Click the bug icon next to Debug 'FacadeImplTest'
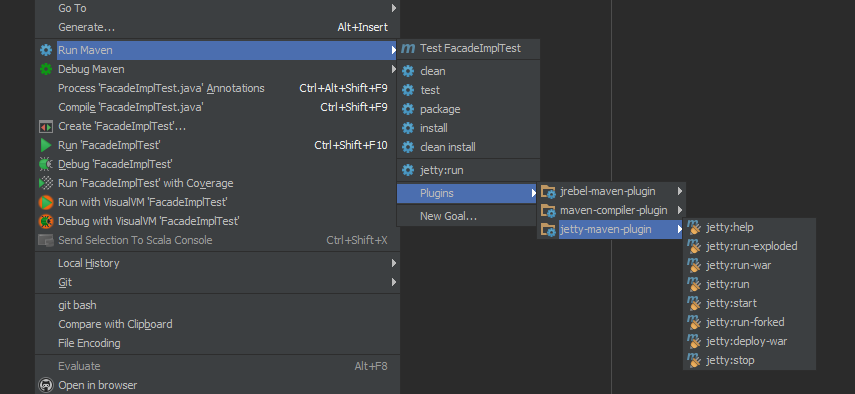Image resolution: width=855 pixels, height=394 pixels. point(46,164)
